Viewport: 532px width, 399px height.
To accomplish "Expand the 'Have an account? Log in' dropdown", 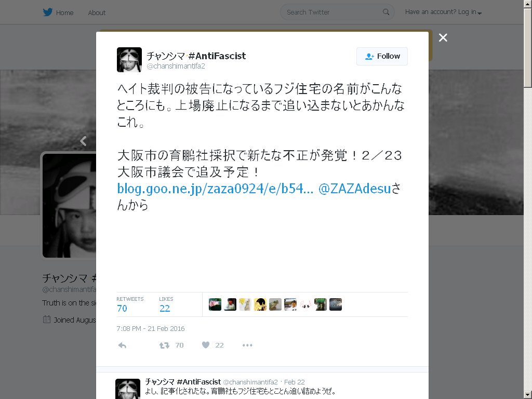I will (x=444, y=12).
